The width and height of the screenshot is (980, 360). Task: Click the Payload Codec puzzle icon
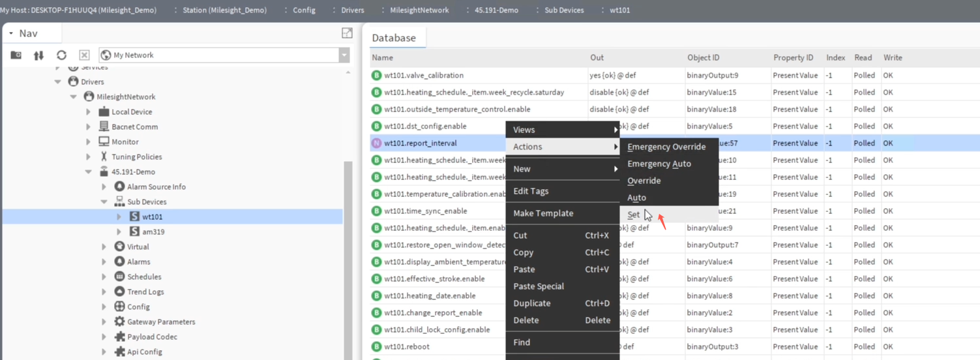(119, 337)
